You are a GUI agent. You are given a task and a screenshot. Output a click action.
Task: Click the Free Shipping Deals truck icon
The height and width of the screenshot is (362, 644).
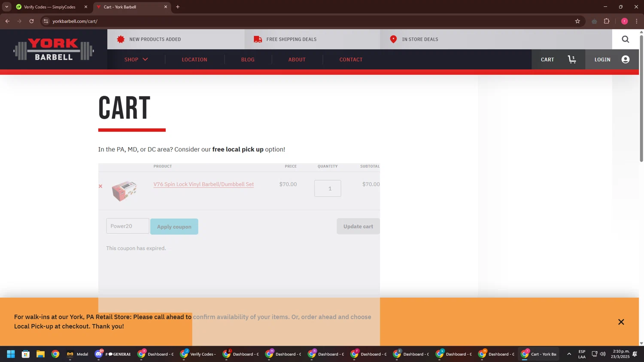pos(258,39)
